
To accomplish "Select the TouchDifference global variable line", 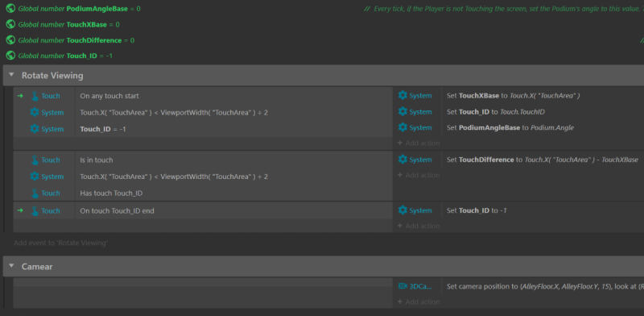I will point(70,40).
